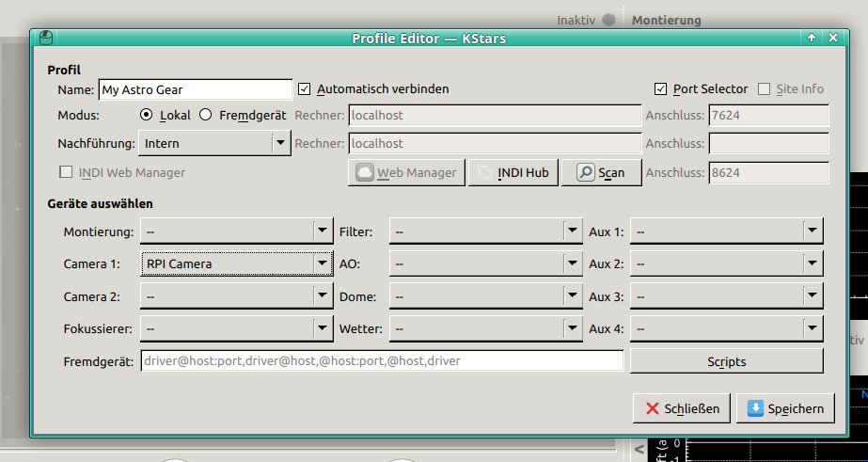Click the profile Name field with My Astro Gear
This screenshot has height=462, width=868.
[196, 89]
